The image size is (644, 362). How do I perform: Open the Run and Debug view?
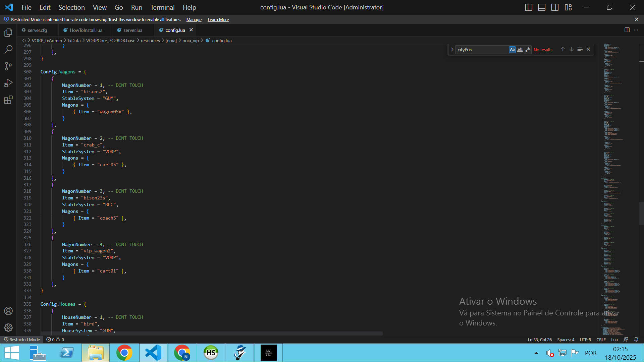point(8,83)
